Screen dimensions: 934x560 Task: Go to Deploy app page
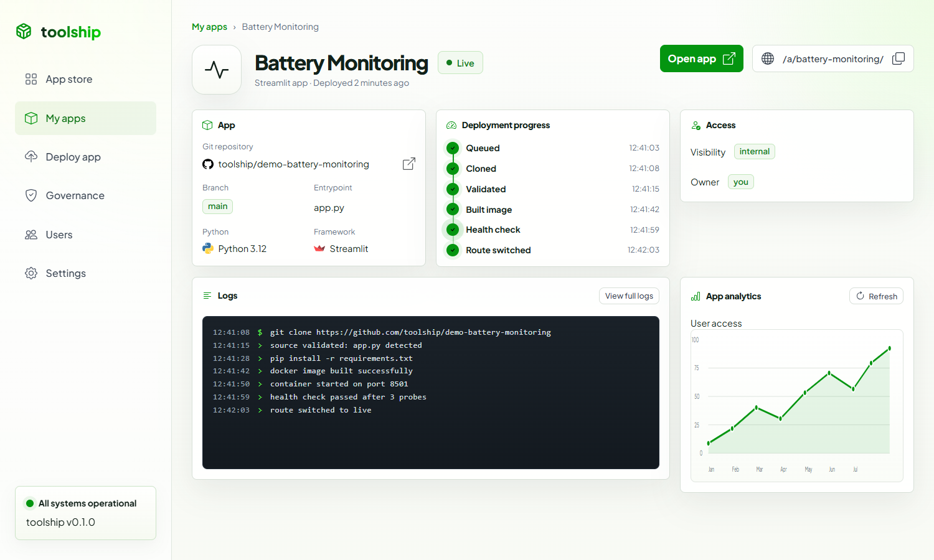[85, 157]
